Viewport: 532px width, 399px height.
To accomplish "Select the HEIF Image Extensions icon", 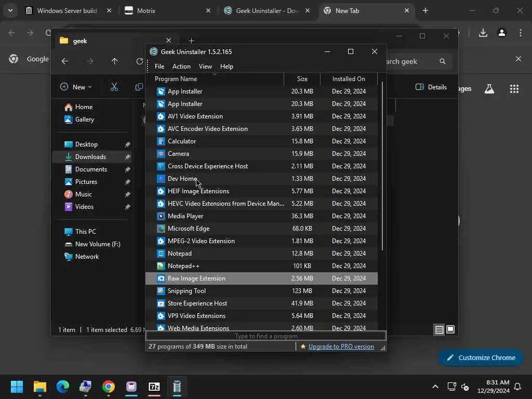I will (x=161, y=191).
